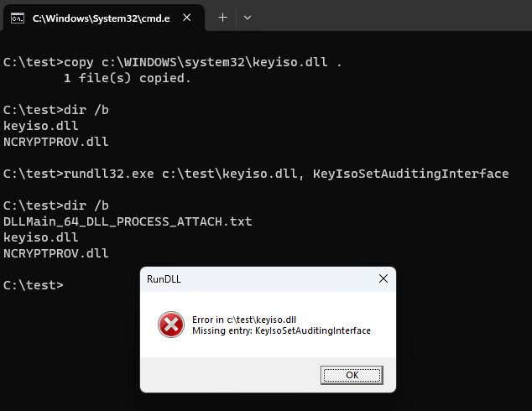Open a new terminal tab with plus

(222, 18)
